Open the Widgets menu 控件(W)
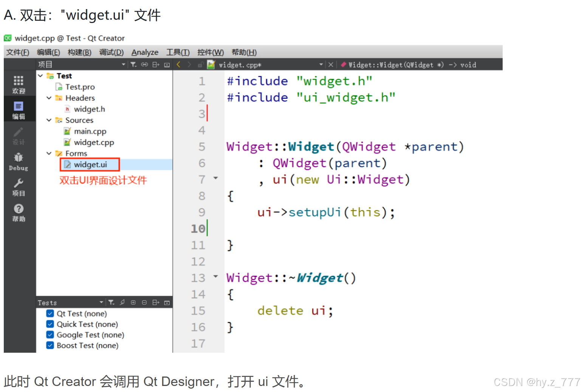This screenshot has width=582, height=392. point(211,52)
